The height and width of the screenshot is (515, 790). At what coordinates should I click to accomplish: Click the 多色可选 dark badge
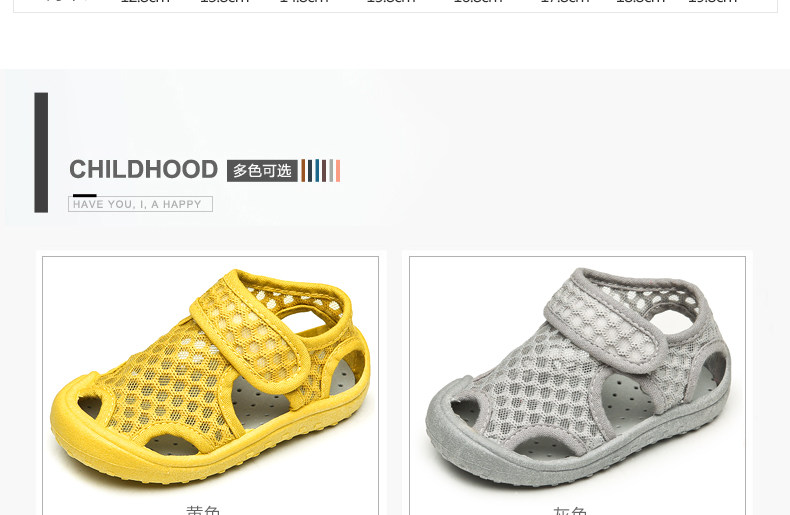pos(262,171)
